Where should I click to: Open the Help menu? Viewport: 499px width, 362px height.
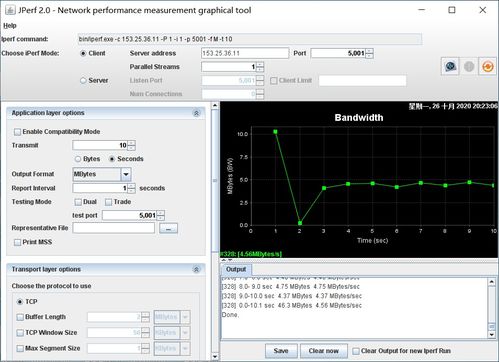coord(10,26)
